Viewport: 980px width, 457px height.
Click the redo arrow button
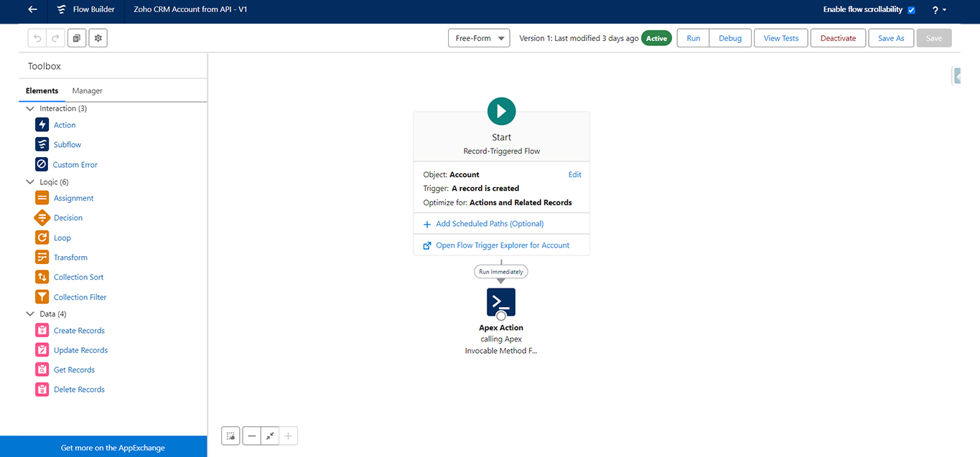click(x=55, y=38)
